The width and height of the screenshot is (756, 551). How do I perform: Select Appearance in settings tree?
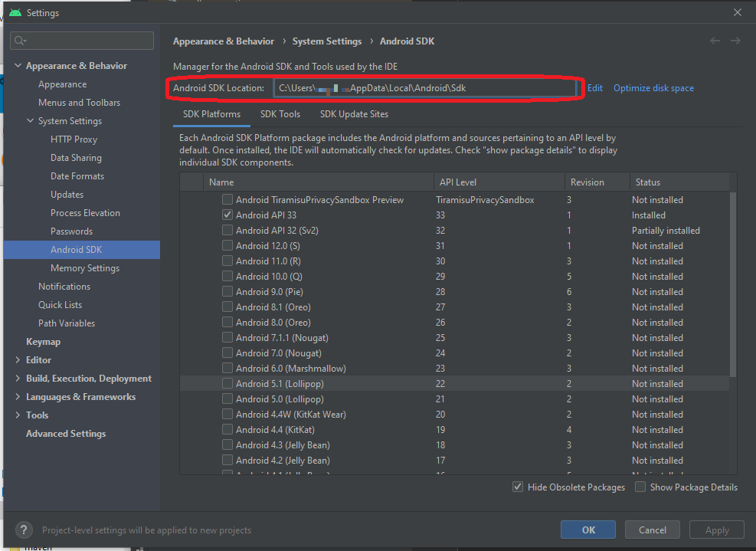click(63, 84)
